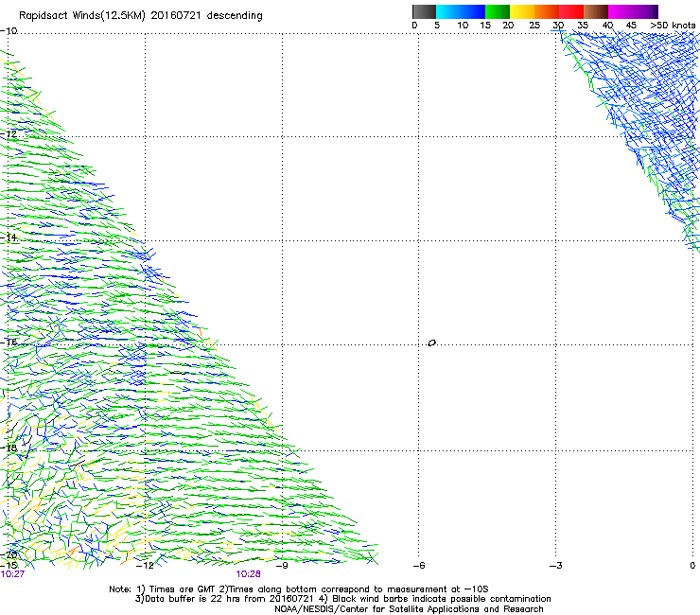
Task: Click the '-12' latitude label on left axis
Action: tap(9, 134)
